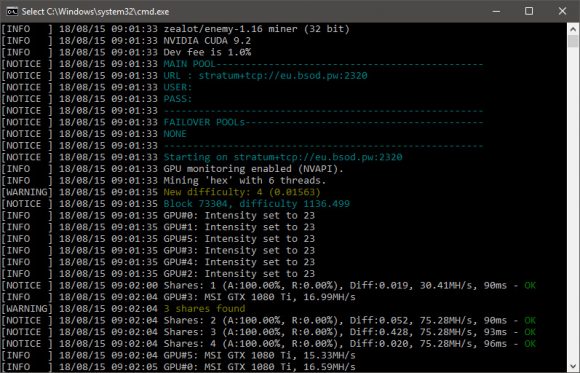Click the 'Shares: 2' line with Diff:0.052
The height and width of the screenshot is (373, 580).
coord(350,320)
